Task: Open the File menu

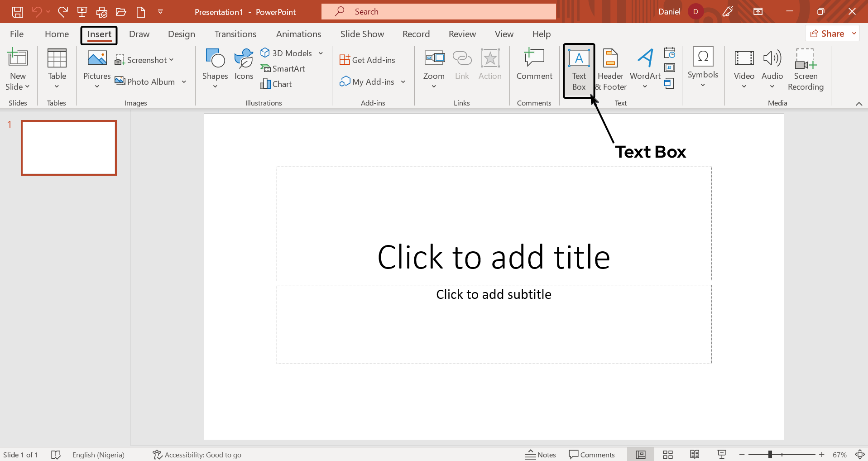Action: point(16,34)
